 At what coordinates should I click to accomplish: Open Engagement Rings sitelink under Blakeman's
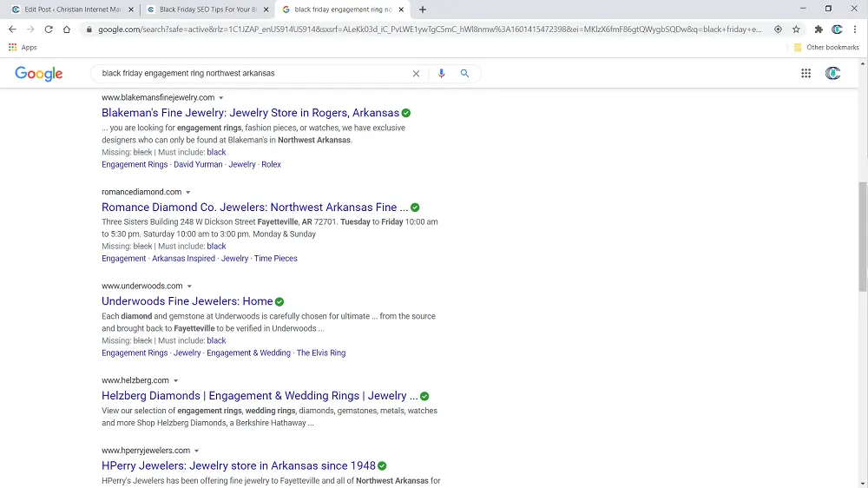point(135,164)
